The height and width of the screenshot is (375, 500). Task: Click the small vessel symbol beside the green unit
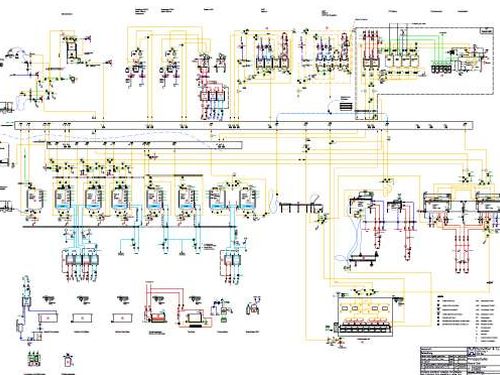pos(68,361)
